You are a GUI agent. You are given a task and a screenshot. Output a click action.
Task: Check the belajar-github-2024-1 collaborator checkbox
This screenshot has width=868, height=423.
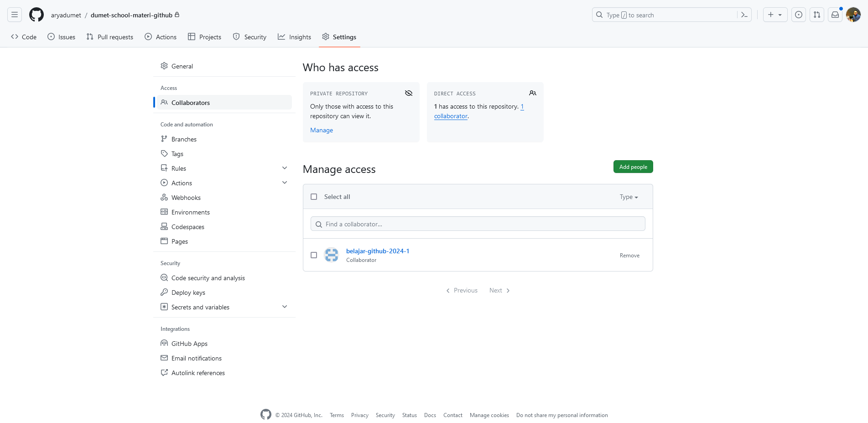[x=314, y=255]
